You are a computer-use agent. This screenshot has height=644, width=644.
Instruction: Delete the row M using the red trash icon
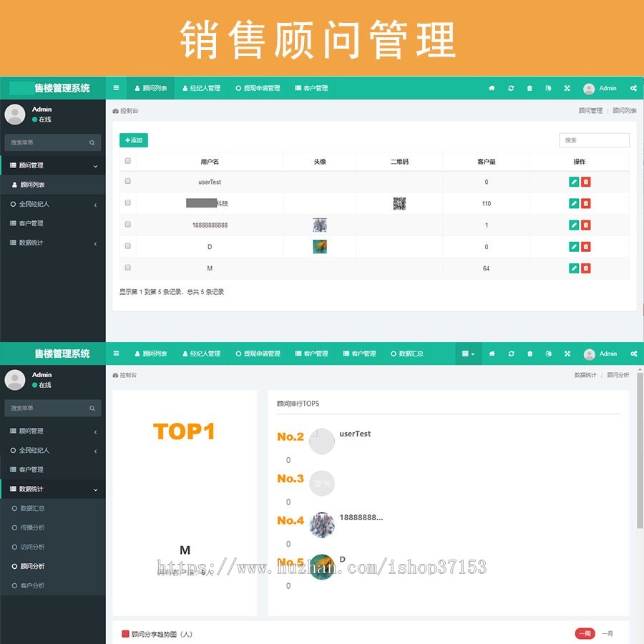click(x=586, y=268)
